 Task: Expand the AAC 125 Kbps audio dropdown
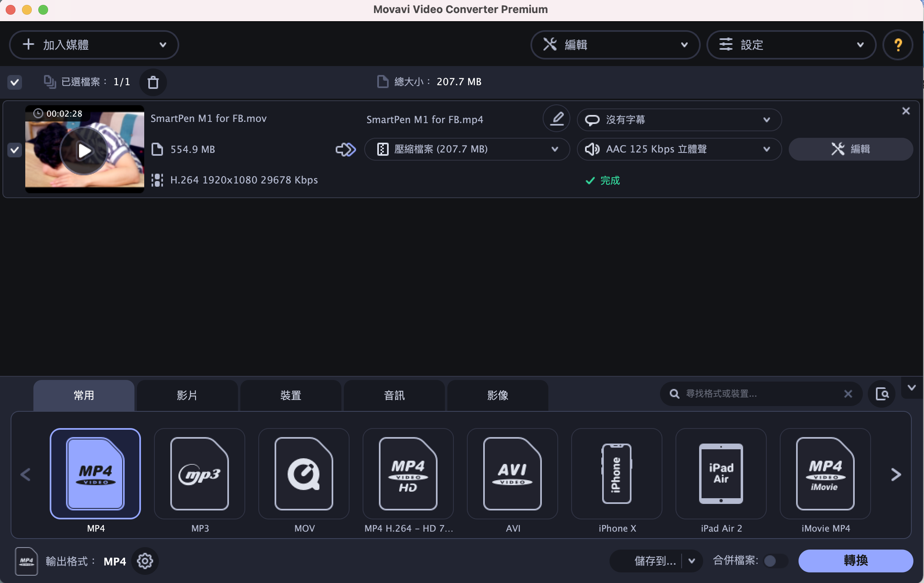679,149
